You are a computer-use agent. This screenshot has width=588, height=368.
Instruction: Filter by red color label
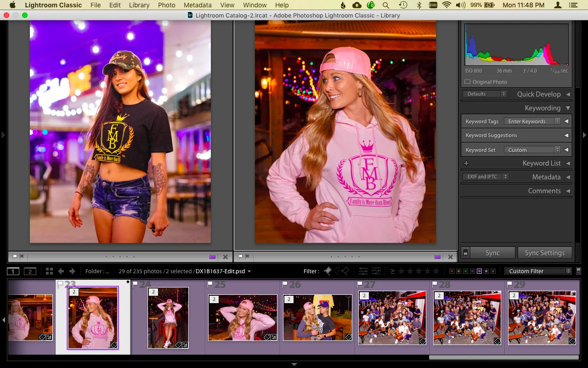tap(452, 271)
